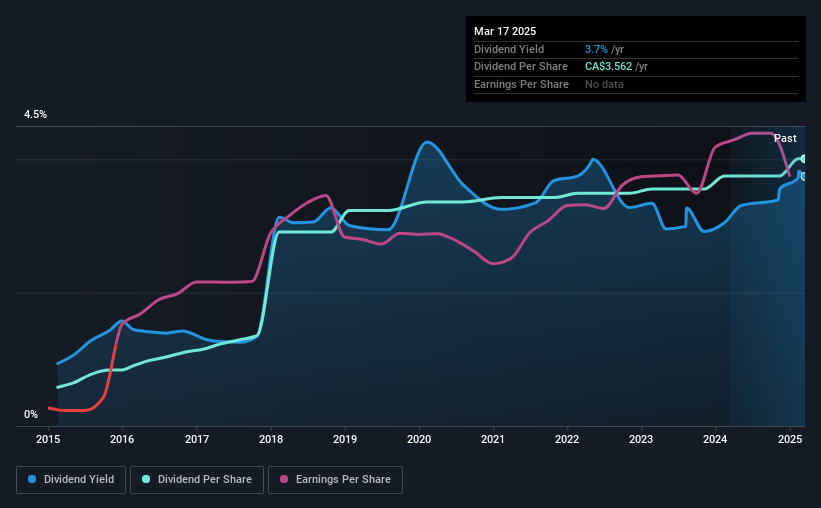
Task: Toggle the Dividend Per Share legend series
Action: (x=197, y=480)
